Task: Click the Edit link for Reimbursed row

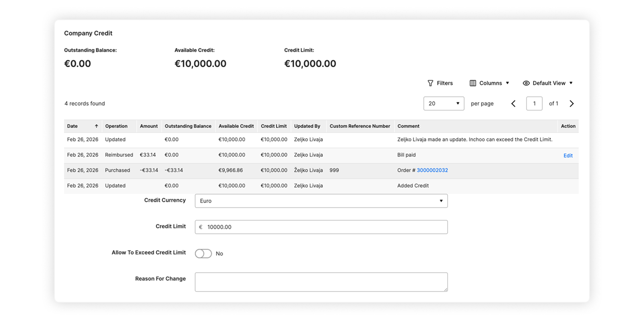Action: click(568, 156)
